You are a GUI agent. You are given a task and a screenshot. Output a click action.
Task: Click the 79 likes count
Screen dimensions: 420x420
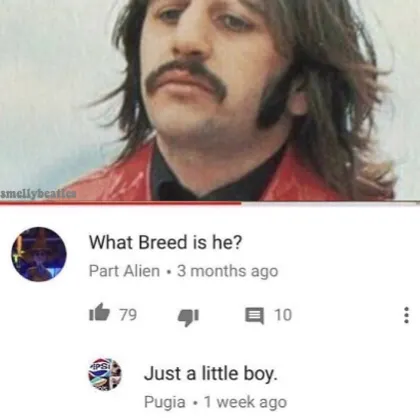(x=128, y=314)
